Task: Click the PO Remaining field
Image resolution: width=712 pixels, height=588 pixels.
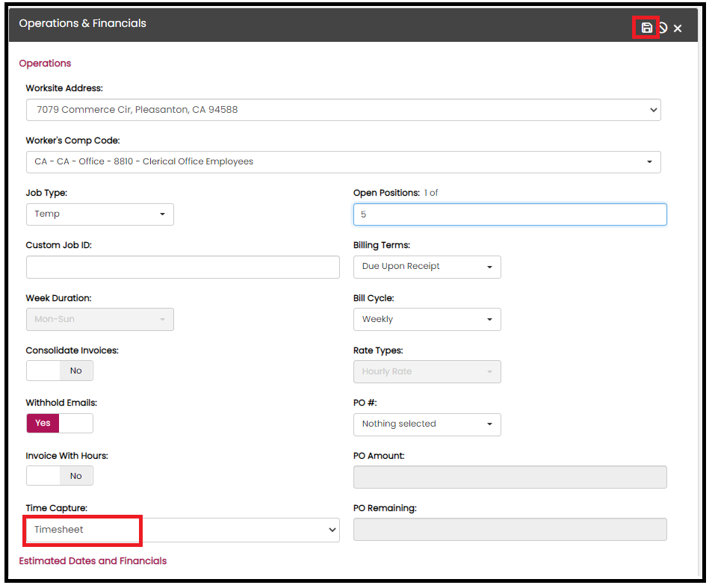Action: pos(510,530)
